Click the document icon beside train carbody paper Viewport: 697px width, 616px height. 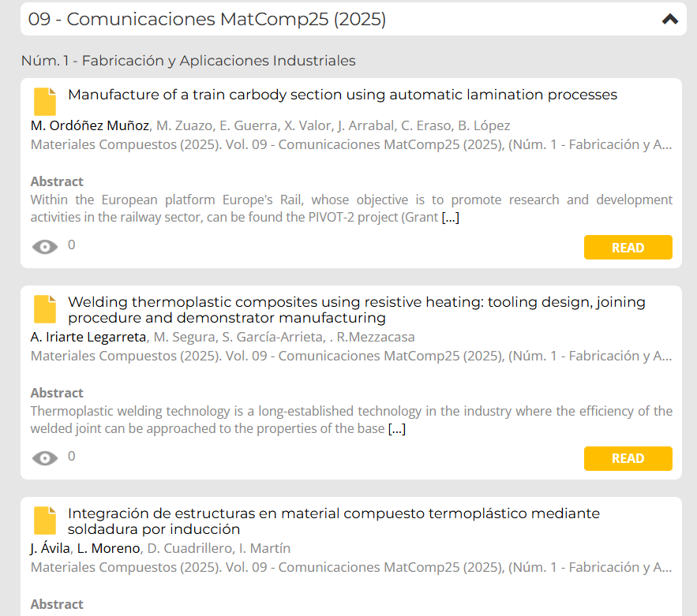click(45, 102)
